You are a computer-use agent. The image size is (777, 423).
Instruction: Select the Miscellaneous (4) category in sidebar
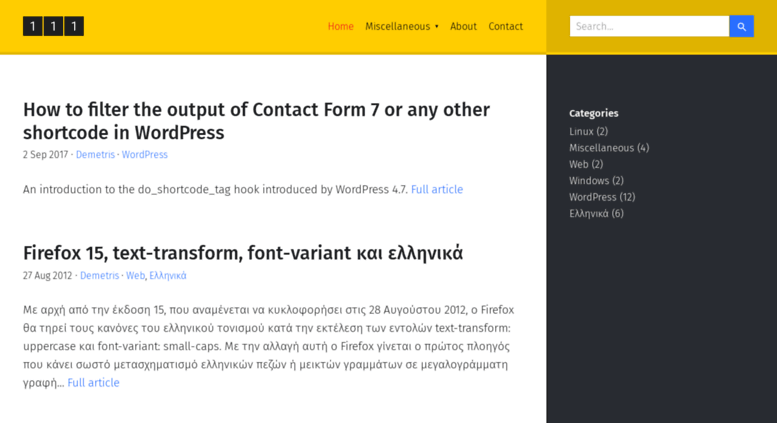pos(609,148)
